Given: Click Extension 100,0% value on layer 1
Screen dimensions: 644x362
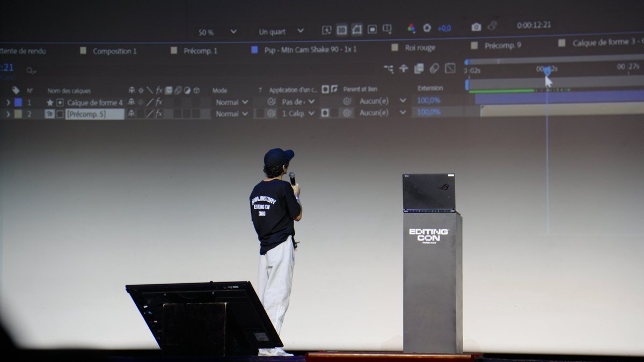Looking at the screenshot, I should 429,100.
